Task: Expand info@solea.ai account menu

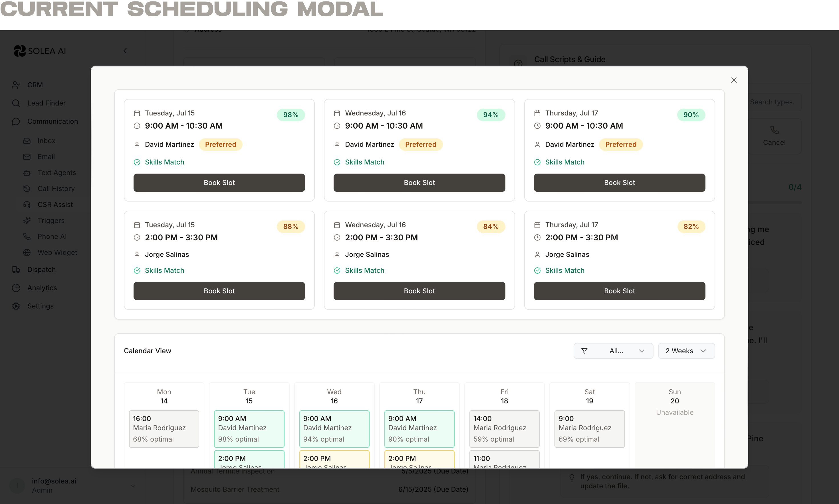Action: click(133, 486)
